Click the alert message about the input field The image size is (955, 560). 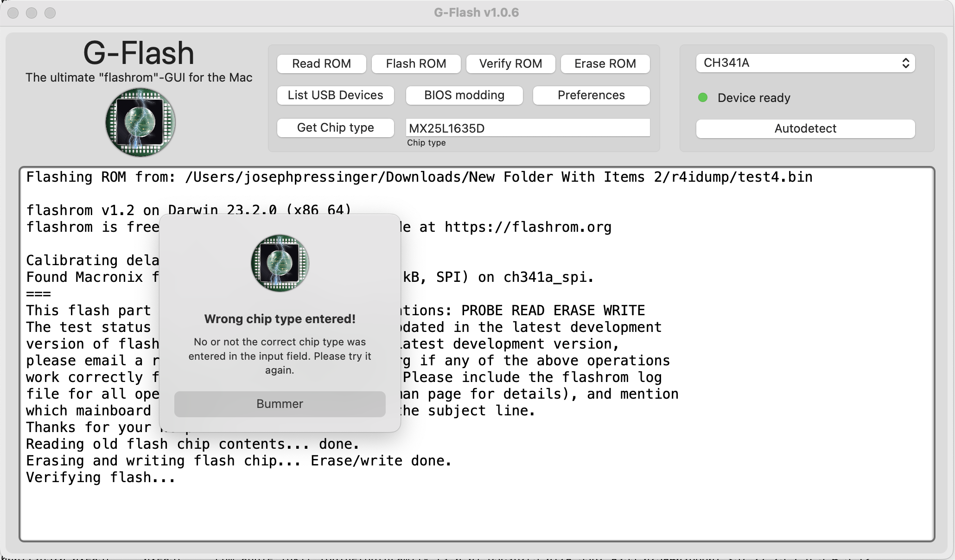[x=280, y=356]
